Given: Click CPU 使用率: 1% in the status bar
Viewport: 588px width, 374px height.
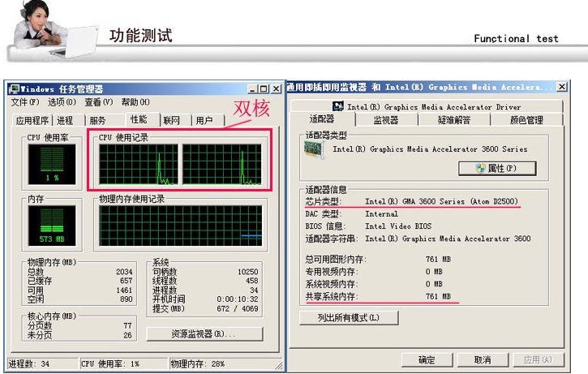Looking at the screenshot, I should click(110, 364).
